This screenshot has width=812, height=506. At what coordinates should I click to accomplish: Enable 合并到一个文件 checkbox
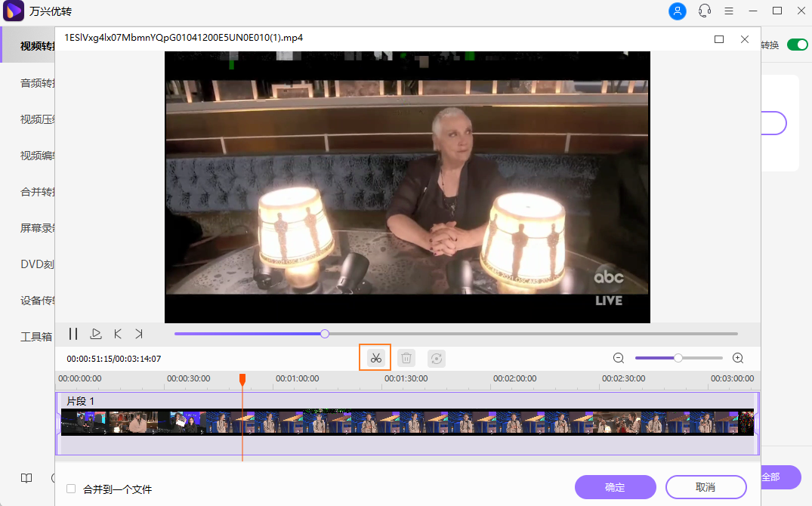71,489
